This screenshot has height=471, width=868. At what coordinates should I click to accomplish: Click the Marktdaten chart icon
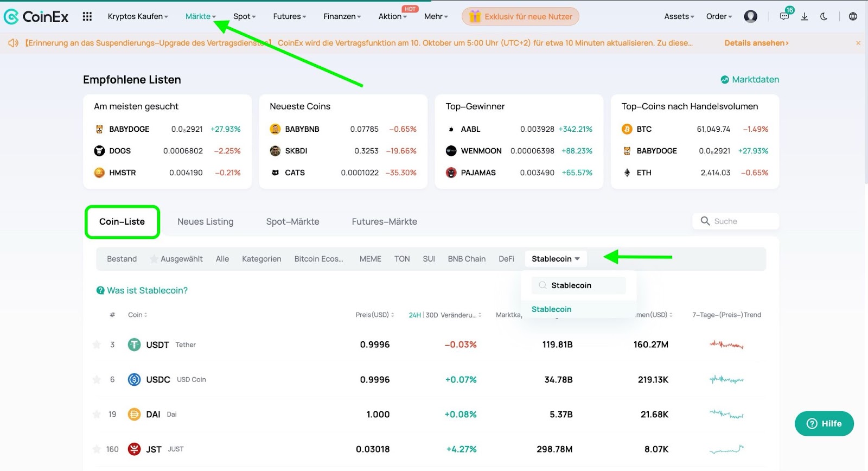point(725,80)
